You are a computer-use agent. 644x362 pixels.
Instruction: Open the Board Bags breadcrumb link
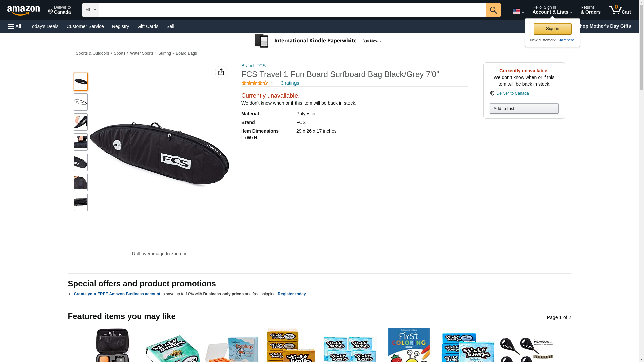coord(186,53)
